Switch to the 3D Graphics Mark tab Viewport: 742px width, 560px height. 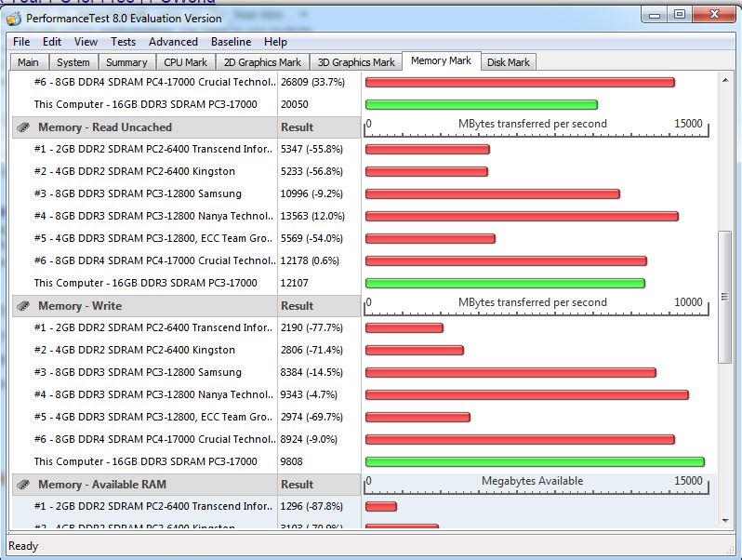tap(356, 62)
